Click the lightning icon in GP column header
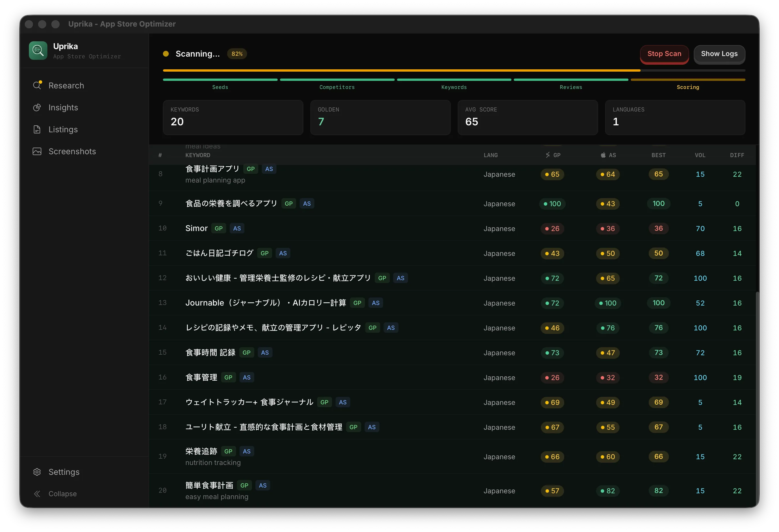This screenshot has width=779, height=532. click(547, 155)
